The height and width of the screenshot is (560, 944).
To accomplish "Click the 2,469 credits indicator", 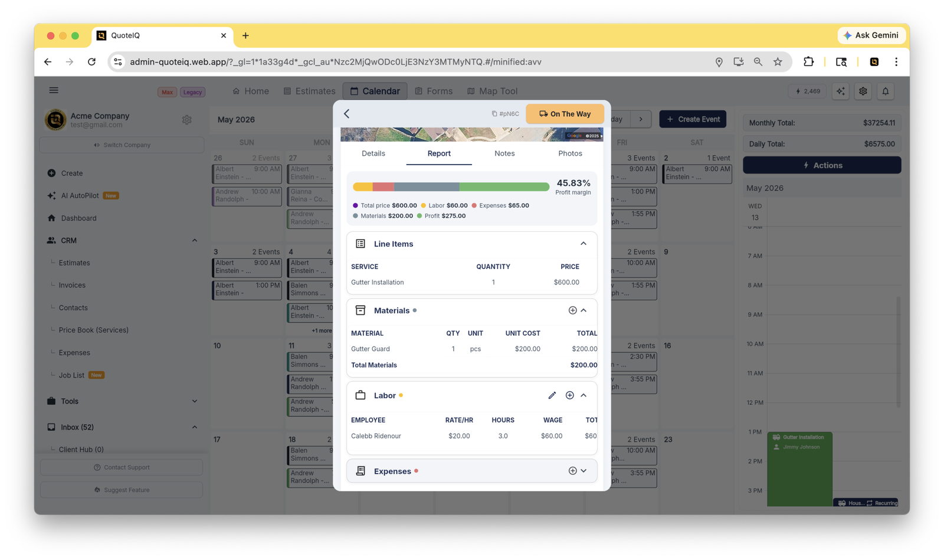I will click(808, 91).
